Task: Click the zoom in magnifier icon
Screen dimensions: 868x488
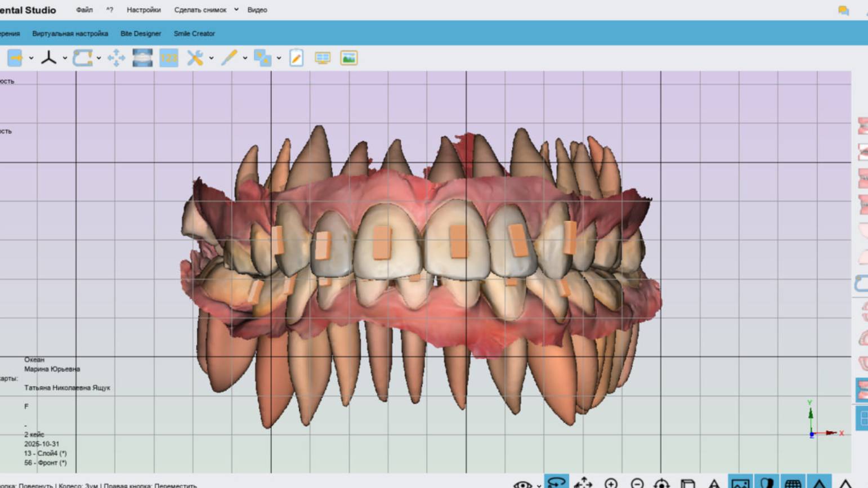Action: click(611, 483)
